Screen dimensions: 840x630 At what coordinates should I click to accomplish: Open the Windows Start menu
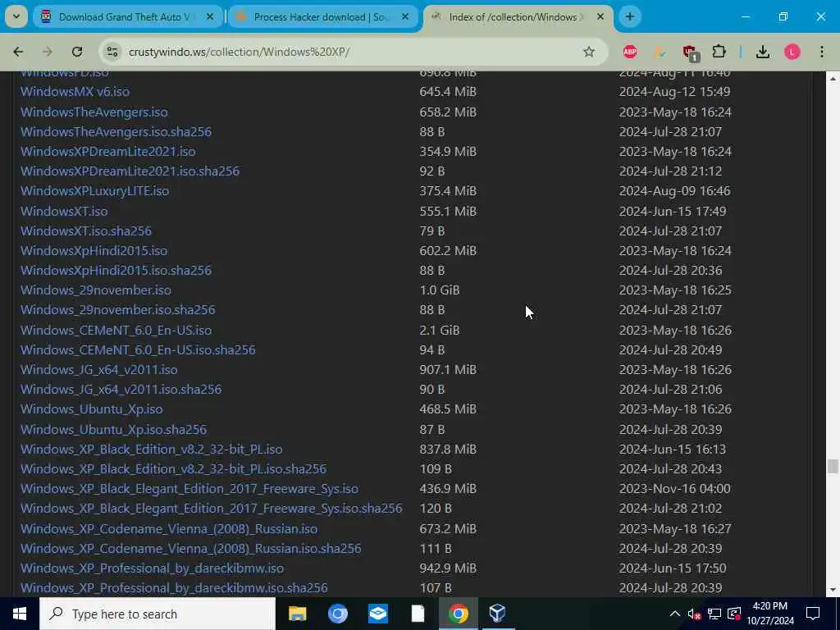[x=20, y=614]
